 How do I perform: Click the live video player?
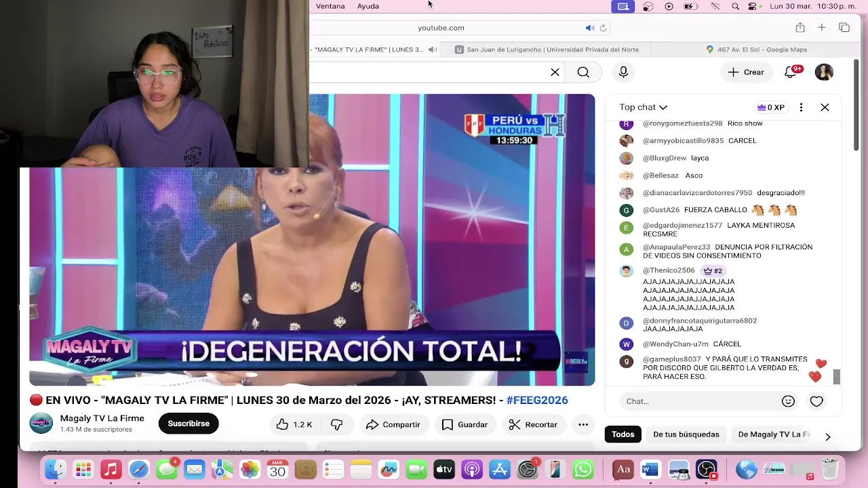pyautogui.click(x=312, y=240)
